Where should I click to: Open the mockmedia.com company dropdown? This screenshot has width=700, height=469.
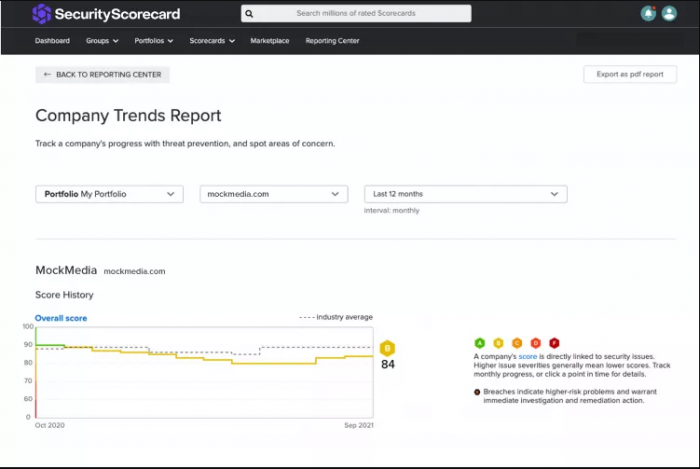pos(274,194)
